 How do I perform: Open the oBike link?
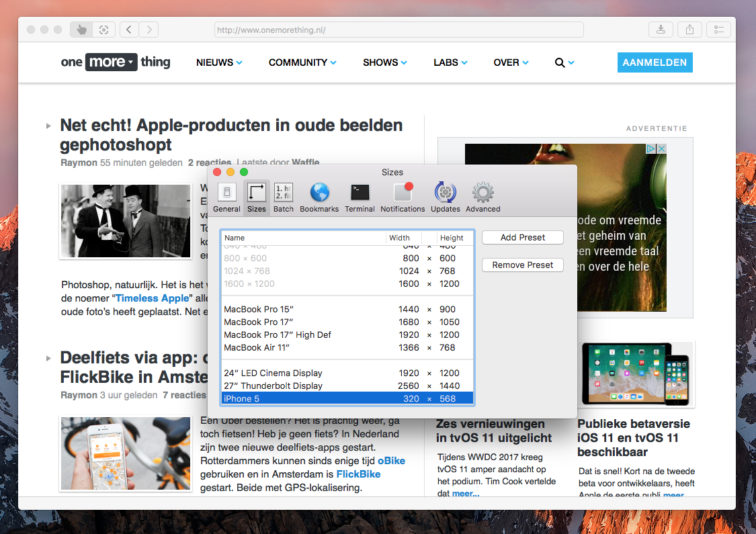click(x=391, y=461)
